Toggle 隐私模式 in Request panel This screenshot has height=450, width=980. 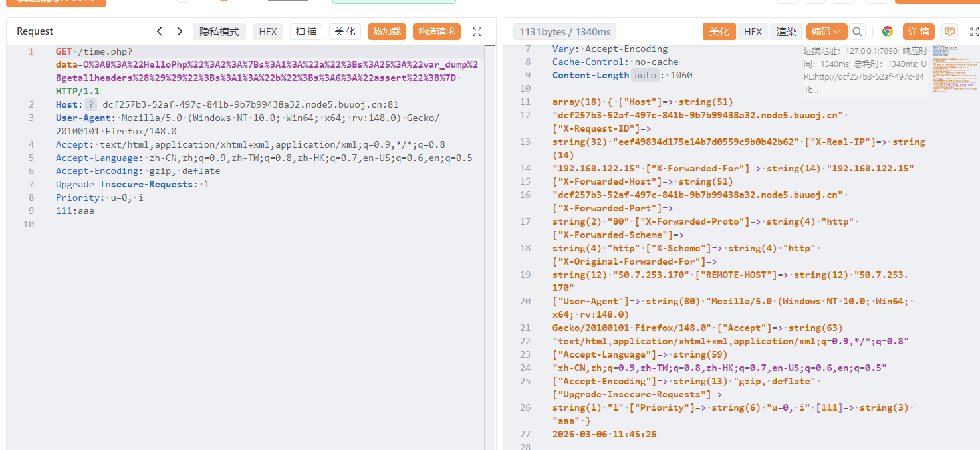pos(219,31)
